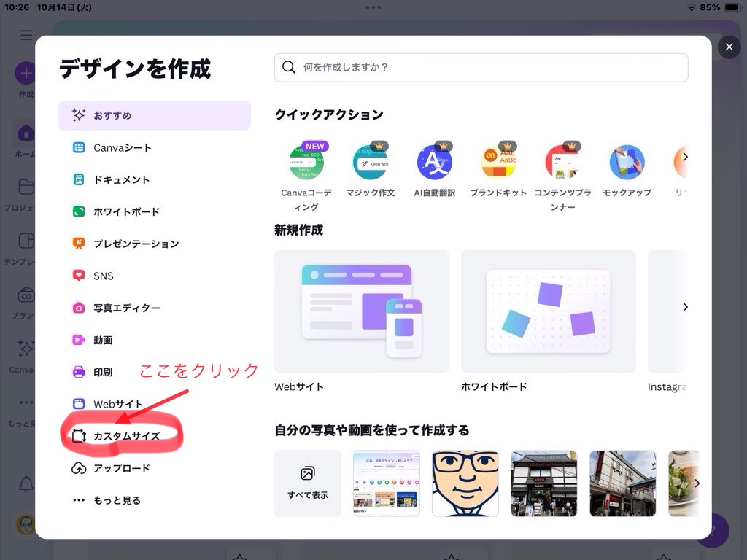Select the モックアップ quick action
The image size is (747, 560).
pyautogui.click(x=627, y=163)
